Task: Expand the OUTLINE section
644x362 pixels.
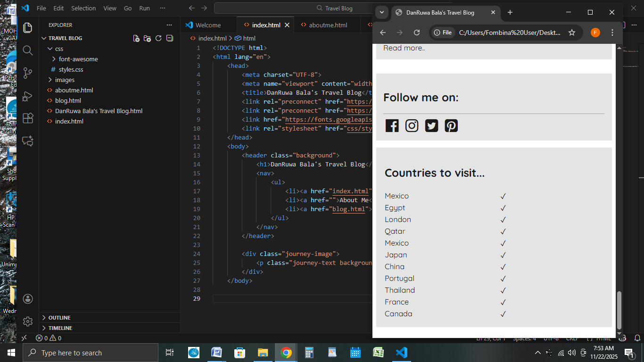Action: click(109, 318)
